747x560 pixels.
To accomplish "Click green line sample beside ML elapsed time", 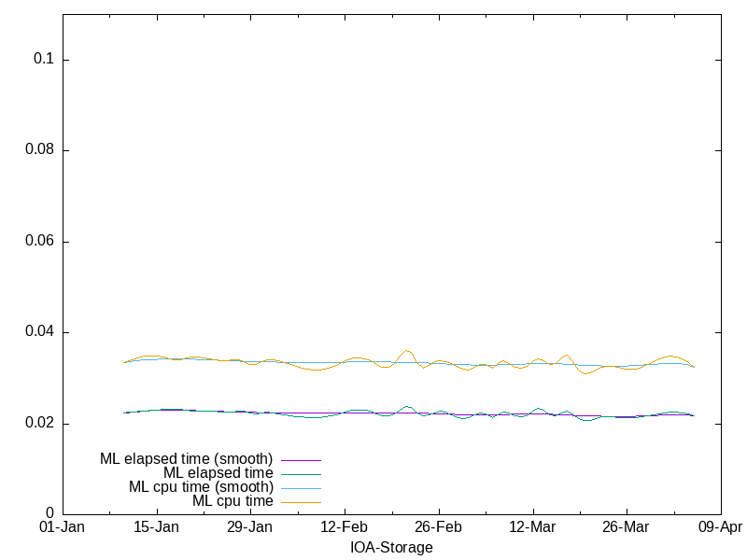I will coord(300,474).
